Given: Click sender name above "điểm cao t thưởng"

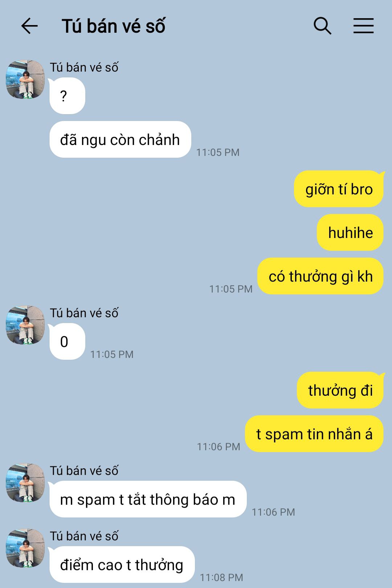Looking at the screenshot, I should click(x=84, y=536).
